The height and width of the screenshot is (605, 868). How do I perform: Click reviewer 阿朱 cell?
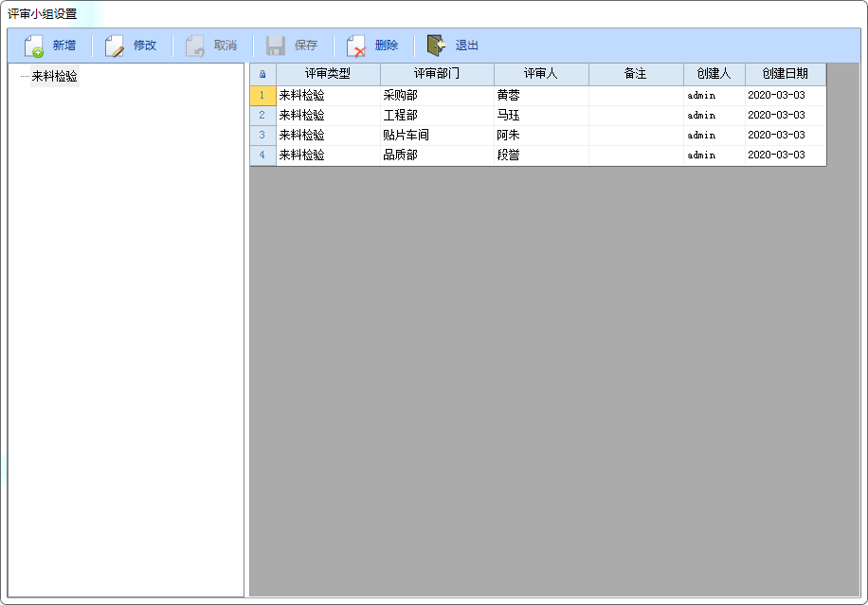(x=541, y=136)
